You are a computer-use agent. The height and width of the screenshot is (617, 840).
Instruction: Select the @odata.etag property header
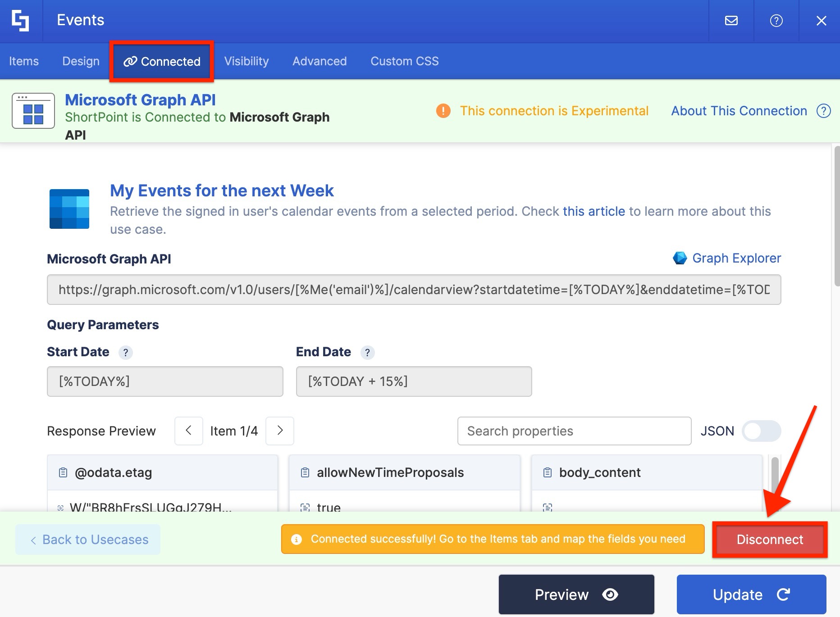tap(162, 472)
